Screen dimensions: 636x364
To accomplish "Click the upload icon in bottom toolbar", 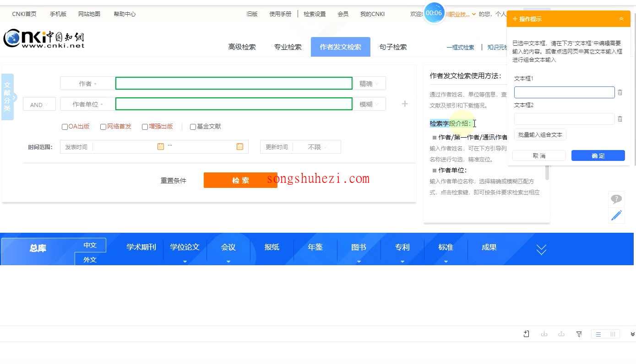I will (x=561, y=334).
